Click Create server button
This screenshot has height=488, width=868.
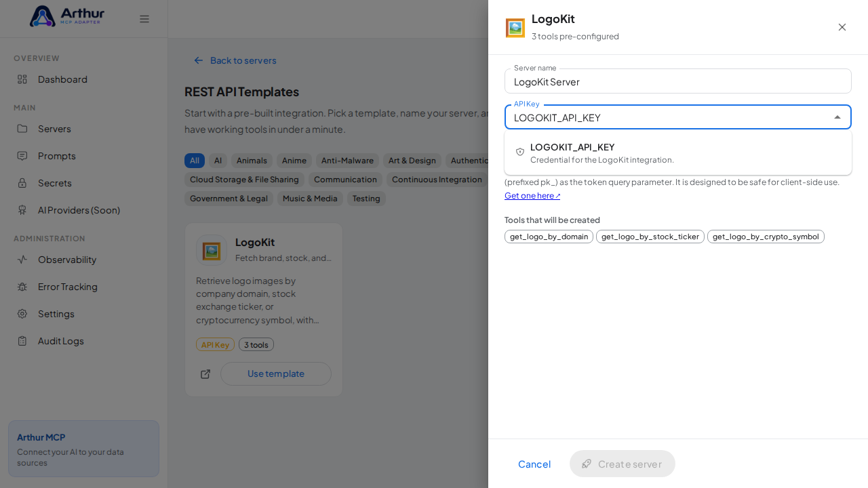[623, 464]
